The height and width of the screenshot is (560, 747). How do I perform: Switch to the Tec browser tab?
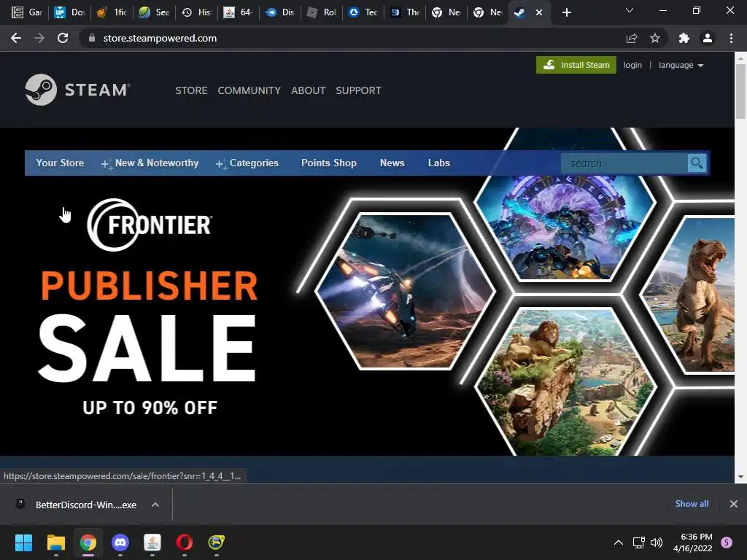point(363,12)
